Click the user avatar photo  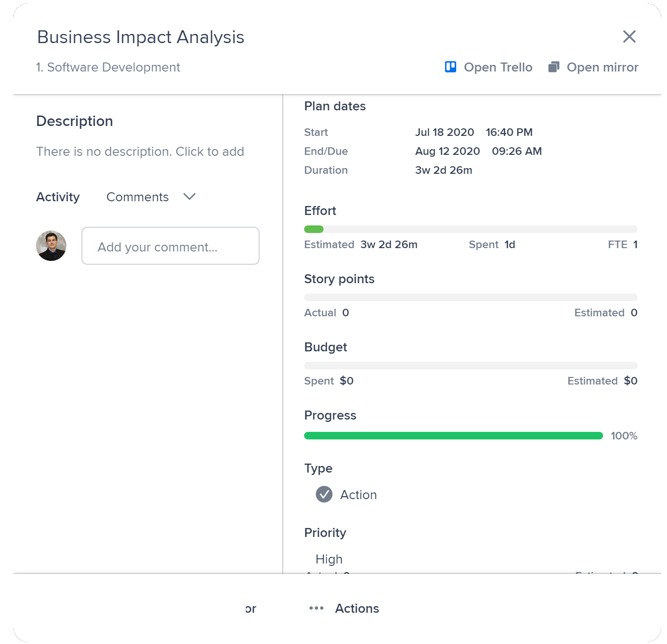(51, 246)
